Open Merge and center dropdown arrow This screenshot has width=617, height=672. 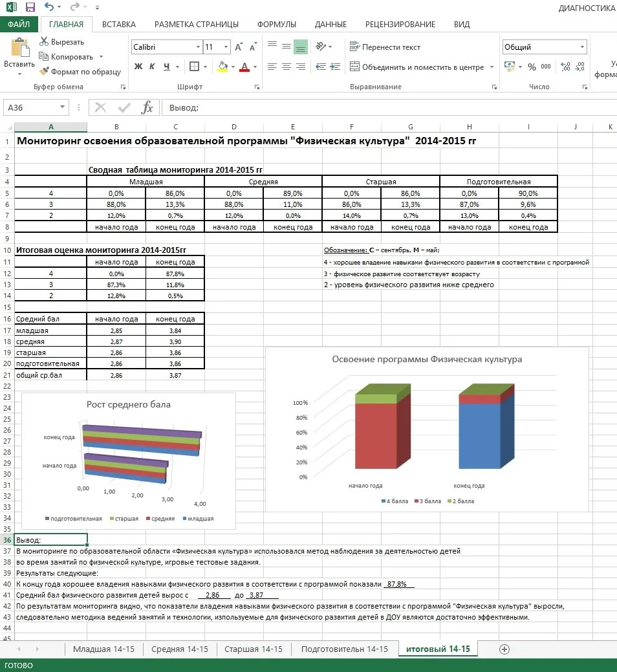492,67
